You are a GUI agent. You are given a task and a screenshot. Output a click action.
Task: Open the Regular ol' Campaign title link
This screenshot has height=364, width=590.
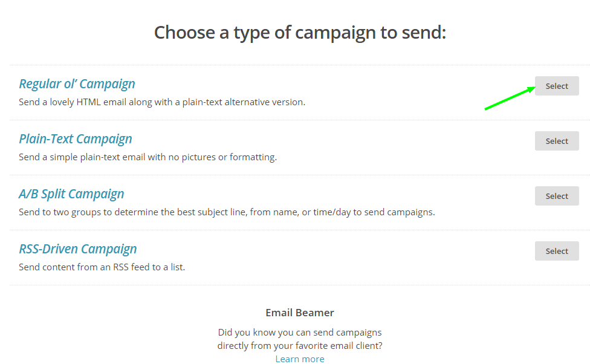(77, 84)
